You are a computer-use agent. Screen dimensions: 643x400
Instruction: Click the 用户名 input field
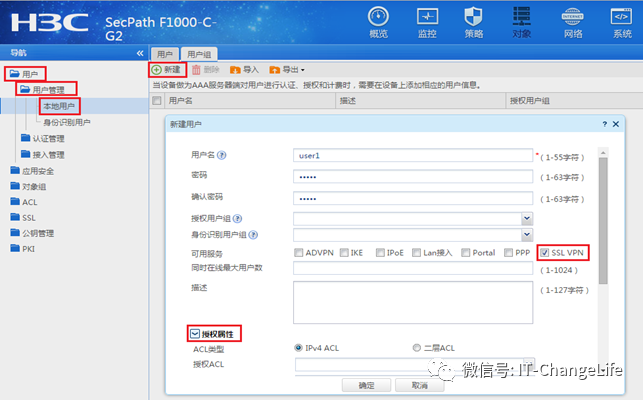413,155
